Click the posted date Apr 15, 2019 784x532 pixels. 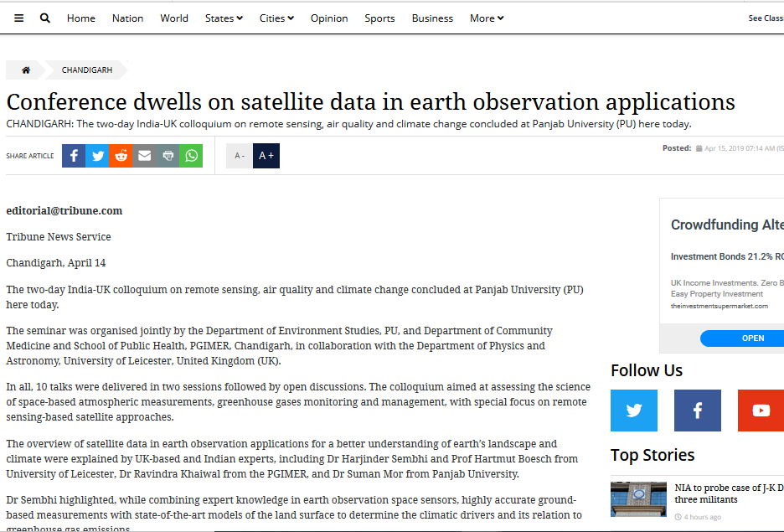point(744,148)
